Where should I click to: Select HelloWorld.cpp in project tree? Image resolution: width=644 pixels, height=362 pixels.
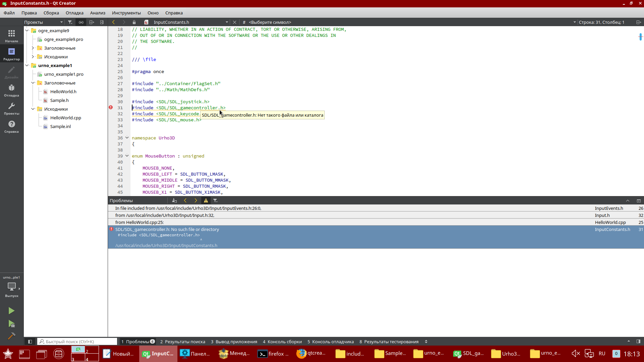(66, 118)
